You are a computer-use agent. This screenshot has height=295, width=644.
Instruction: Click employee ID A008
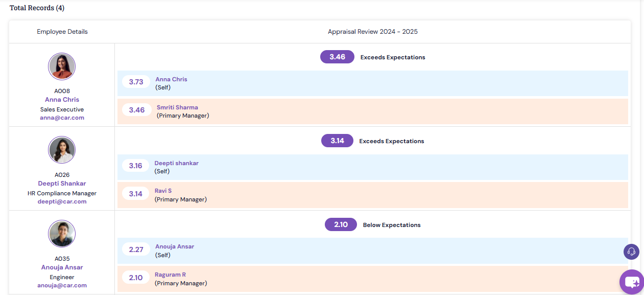pyautogui.click(x=62, y=91)
